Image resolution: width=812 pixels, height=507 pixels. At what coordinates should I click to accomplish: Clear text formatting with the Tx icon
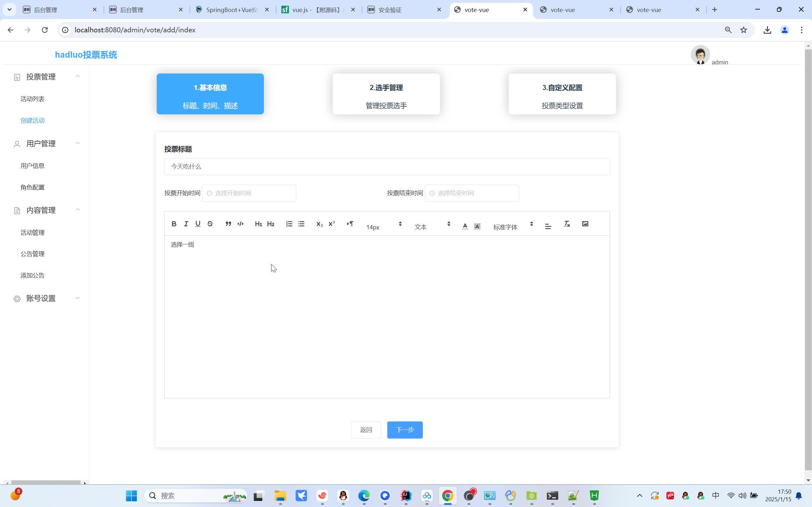[567, 224]
